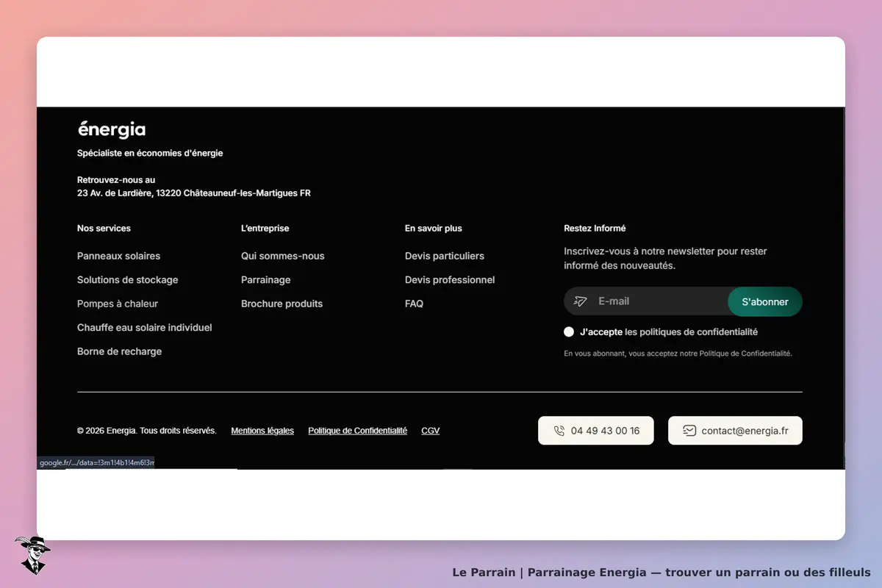Image resolution: width=882 pixels, height=588 pixels.
Task: Open Chauffe eau solaire individuel link
Action: coord(144,328)
